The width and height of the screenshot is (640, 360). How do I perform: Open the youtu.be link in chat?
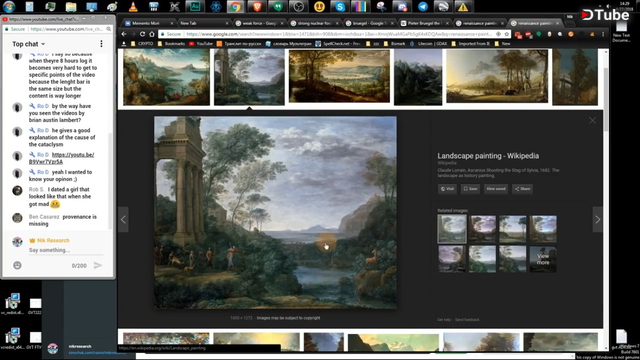click(x=61, y=158)
